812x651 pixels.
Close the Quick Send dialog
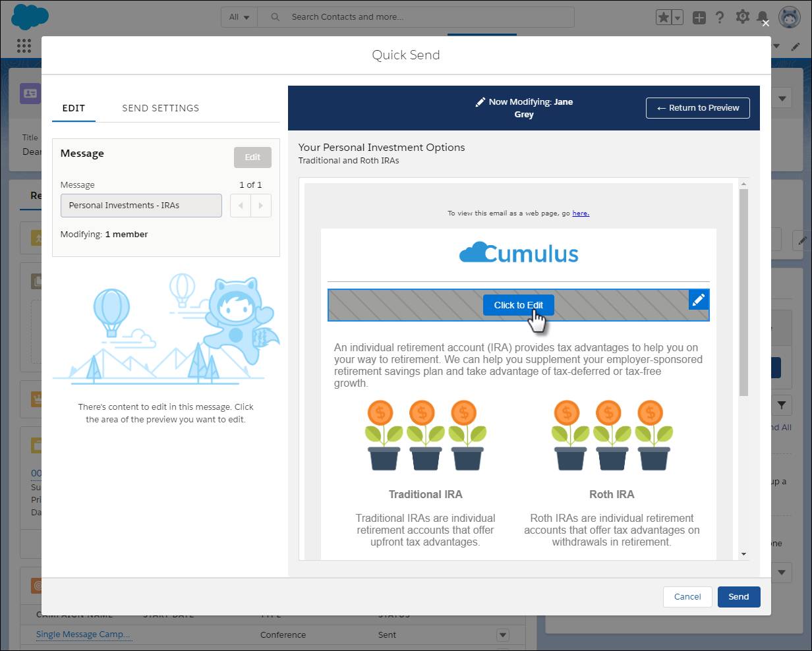pos(765,23)
